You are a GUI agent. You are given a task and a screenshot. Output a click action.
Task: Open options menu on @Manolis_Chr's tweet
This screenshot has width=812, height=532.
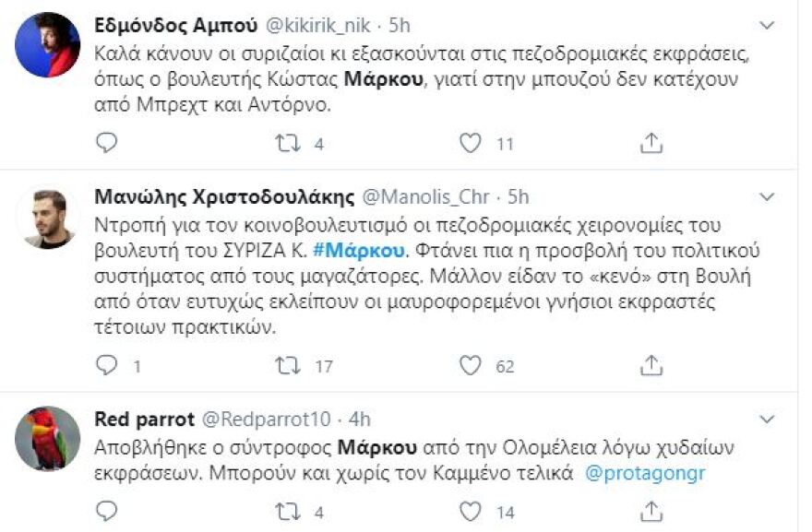tap(764, 195)
